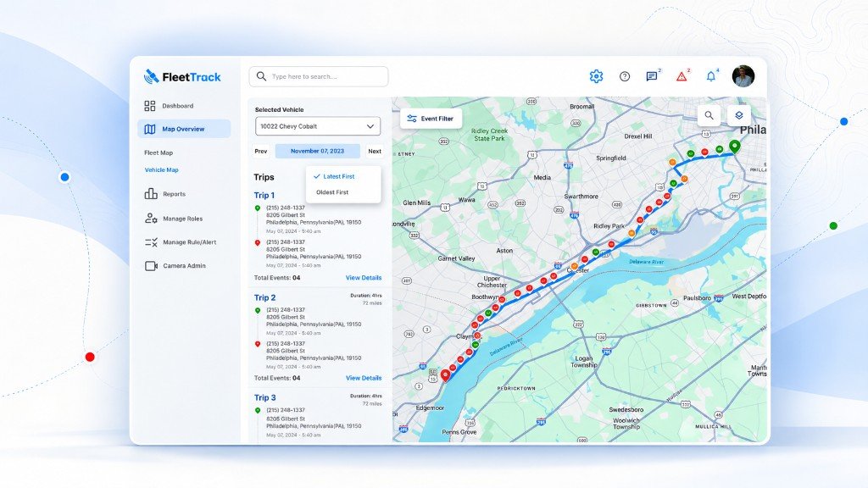Image resolution: width=868 pixels, height=488 pixels.
Task: Click Trip 3 green start location marker icon
Action: [258, 411]
